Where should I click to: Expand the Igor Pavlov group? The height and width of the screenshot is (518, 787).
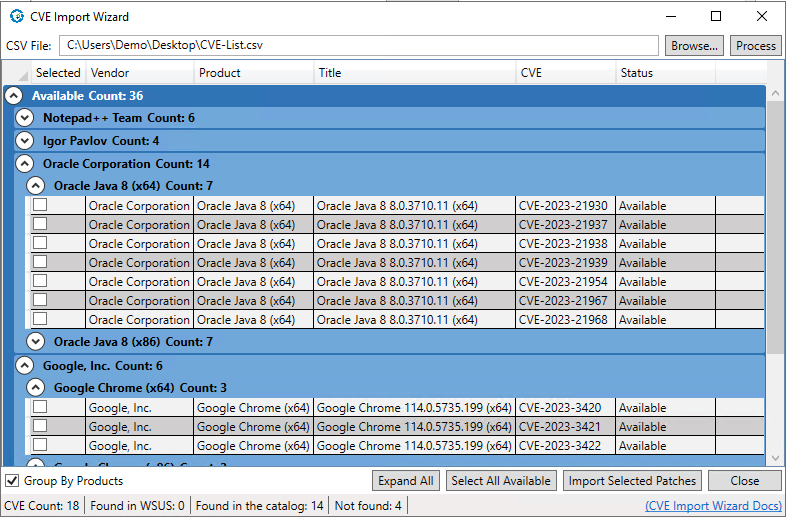tap(25, 141)
